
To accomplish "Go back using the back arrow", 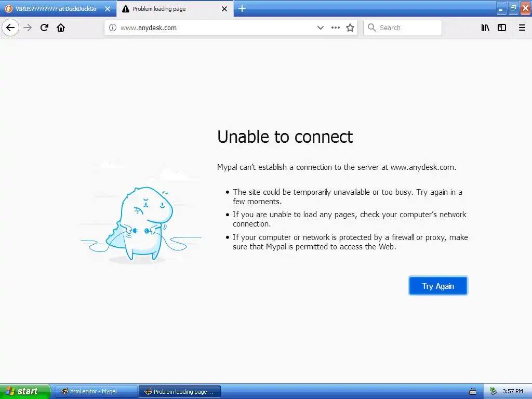I will 10,28.
